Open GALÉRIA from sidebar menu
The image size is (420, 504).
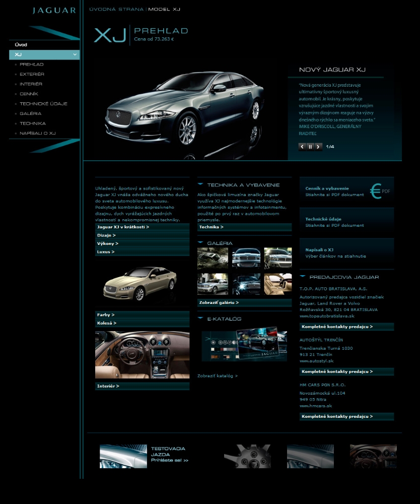pos(31,113)
